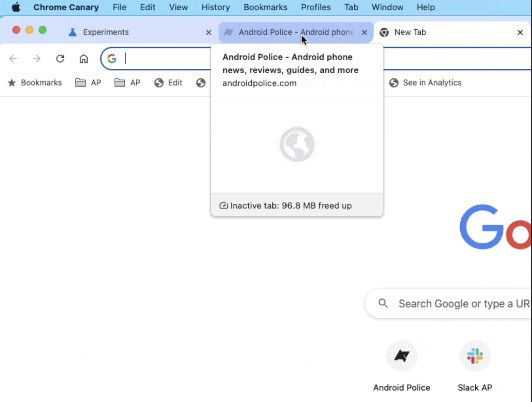This screenshot has height=402, width=532.
Task: Click 'Inactive tab: 96.8 MB freed up' text
Action: coord(291,206)
